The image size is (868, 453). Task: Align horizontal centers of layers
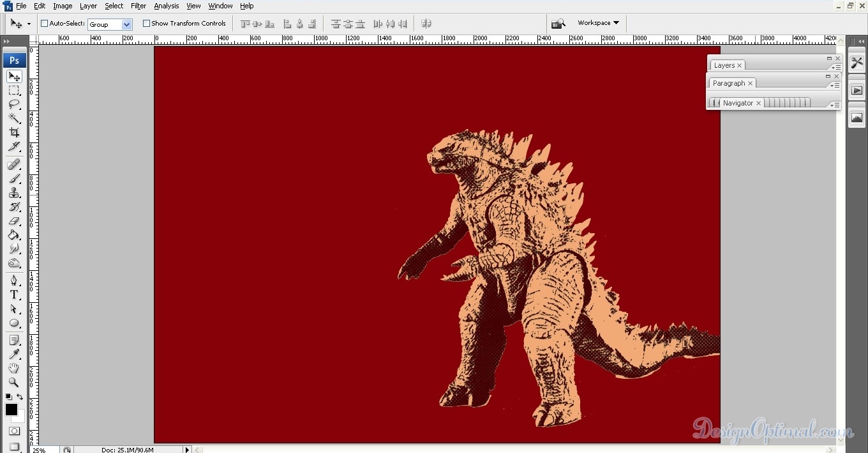click(x=299, y=24)
